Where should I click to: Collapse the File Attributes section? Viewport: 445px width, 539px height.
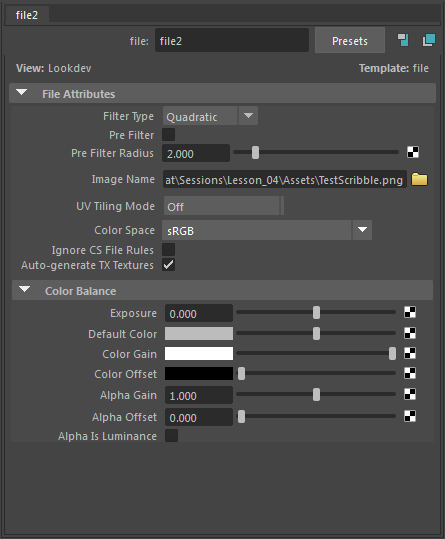pos(22,93)
